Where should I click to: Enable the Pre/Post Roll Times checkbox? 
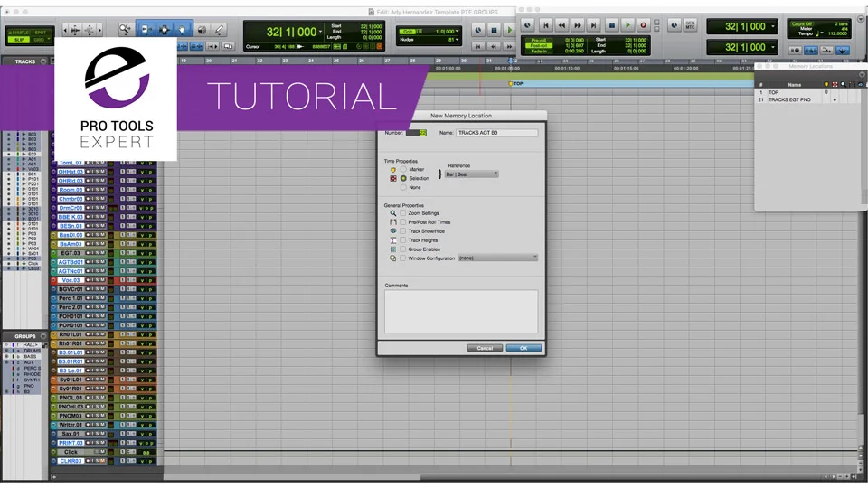point(403,222)
